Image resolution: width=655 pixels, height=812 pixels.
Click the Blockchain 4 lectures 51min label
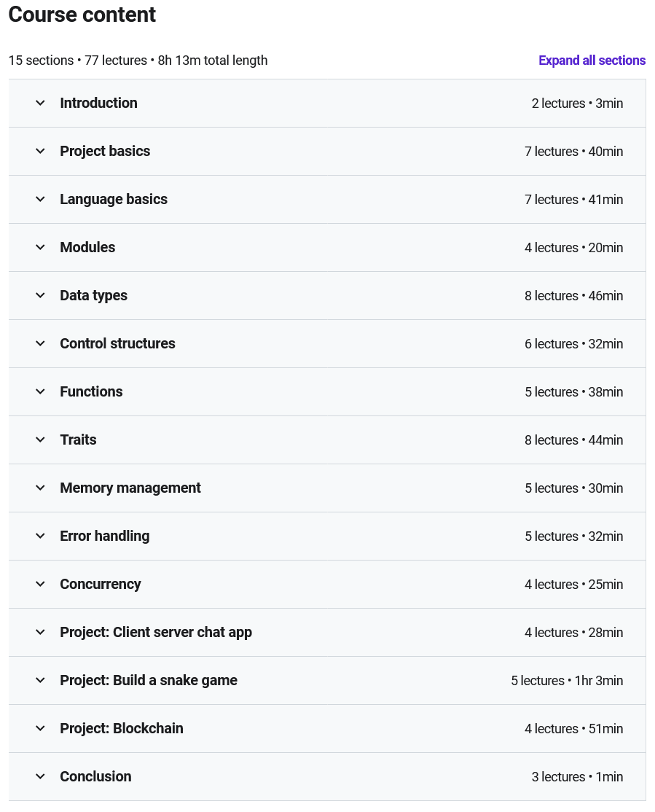pyautogui.click(x=573, y=729)
